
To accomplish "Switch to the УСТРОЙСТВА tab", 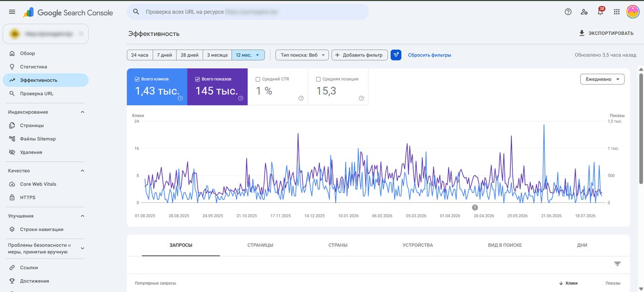I will (x=418, y=245).
